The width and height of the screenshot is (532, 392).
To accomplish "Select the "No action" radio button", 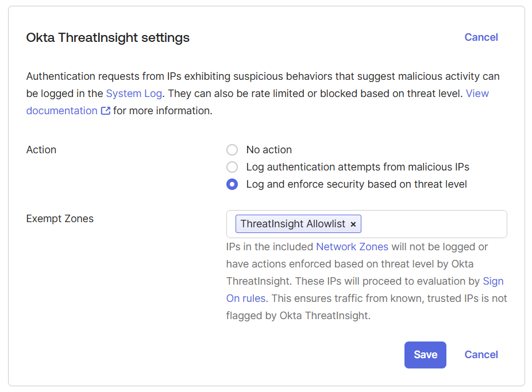I will [232, 150].
